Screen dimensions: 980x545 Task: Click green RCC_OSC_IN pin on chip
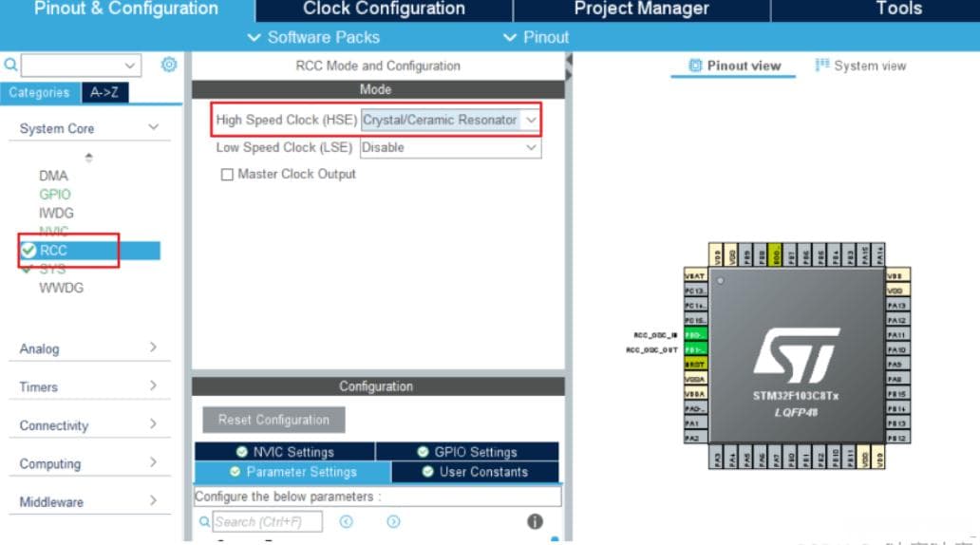click(696, 334)
